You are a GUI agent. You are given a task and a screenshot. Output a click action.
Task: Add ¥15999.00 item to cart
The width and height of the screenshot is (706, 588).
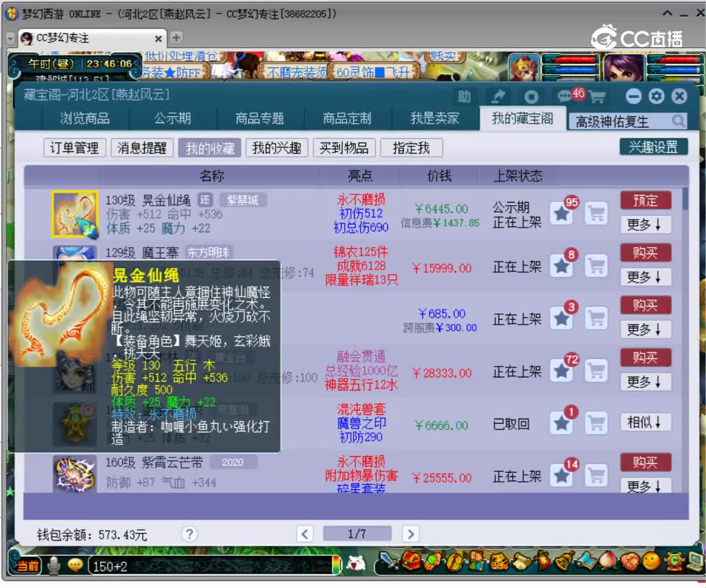coord(596,266)
